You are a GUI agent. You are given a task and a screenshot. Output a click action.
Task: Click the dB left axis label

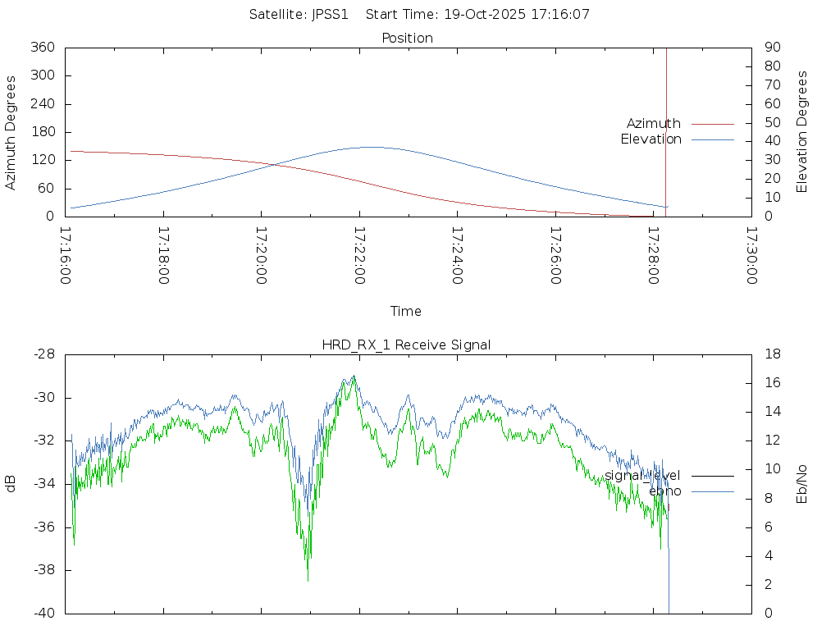[11, 484]
